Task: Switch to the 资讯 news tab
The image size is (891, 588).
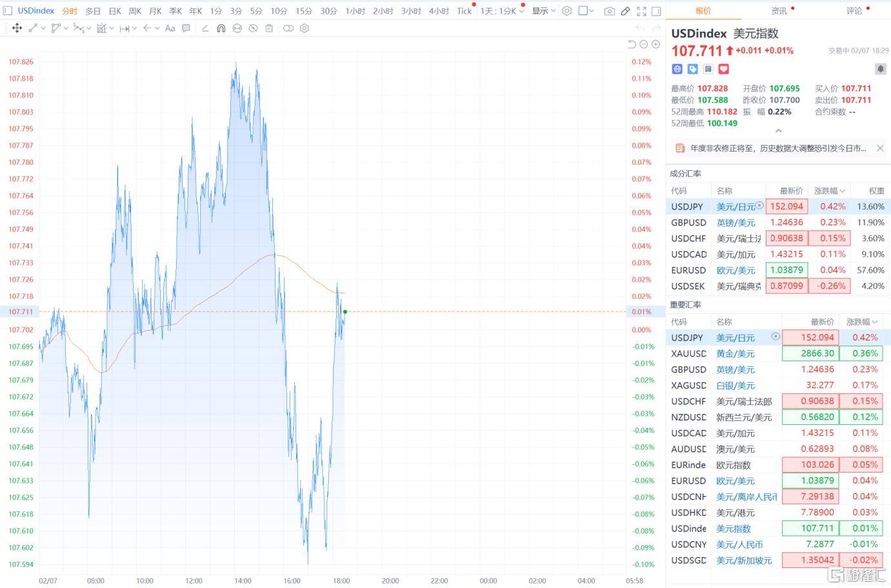Action: point(779,11)
